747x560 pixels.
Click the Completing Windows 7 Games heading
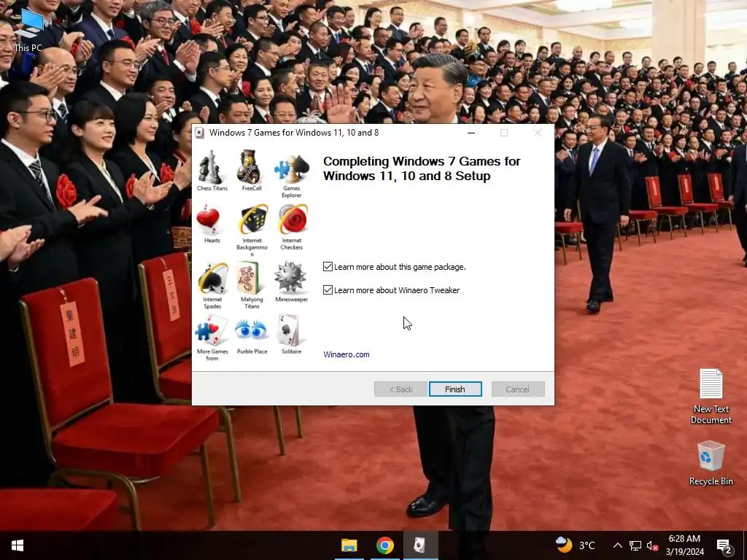[422, 168]
